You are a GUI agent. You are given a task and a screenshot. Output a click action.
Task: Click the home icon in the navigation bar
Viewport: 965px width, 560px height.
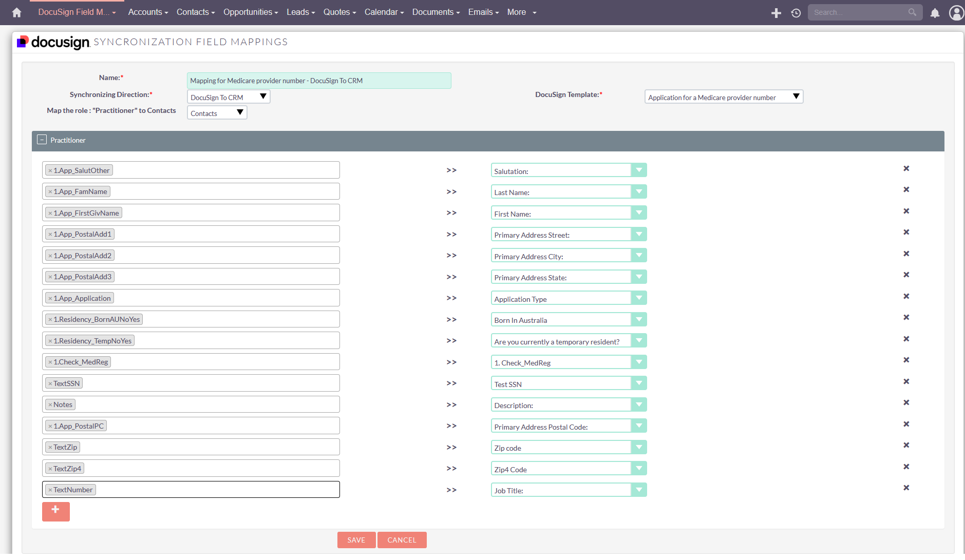pyautogui.click(x=15, y=12)
